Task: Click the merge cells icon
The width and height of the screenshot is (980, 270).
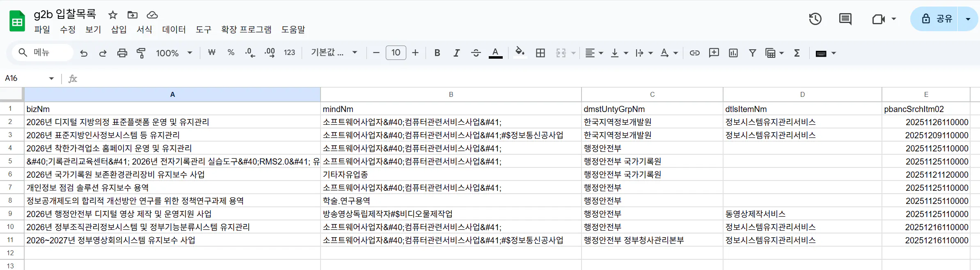Action: coord(561,53)
